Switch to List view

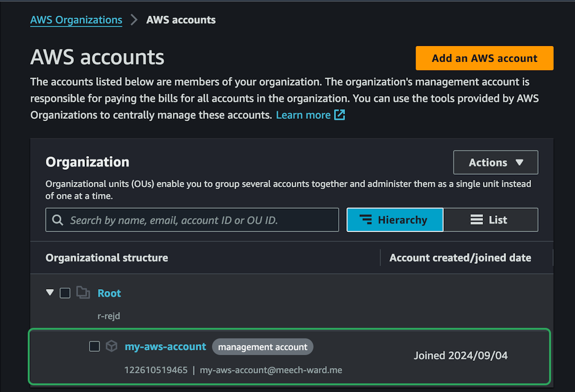(x=491, y=220)
